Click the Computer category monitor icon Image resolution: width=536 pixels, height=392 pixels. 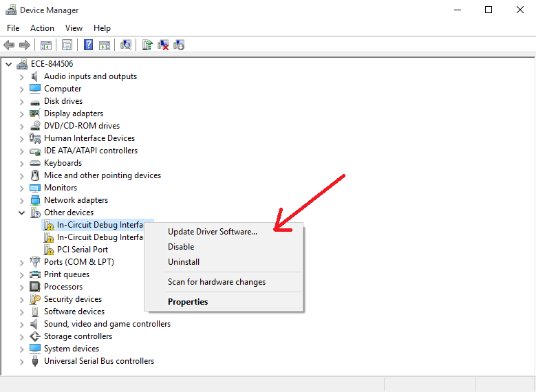tap(35, 89)
